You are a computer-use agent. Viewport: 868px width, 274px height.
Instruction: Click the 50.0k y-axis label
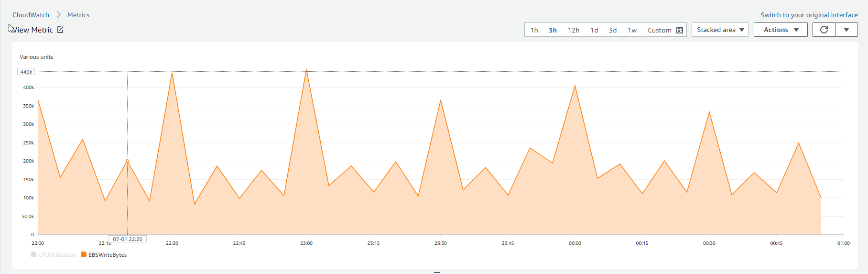(28, 217)
